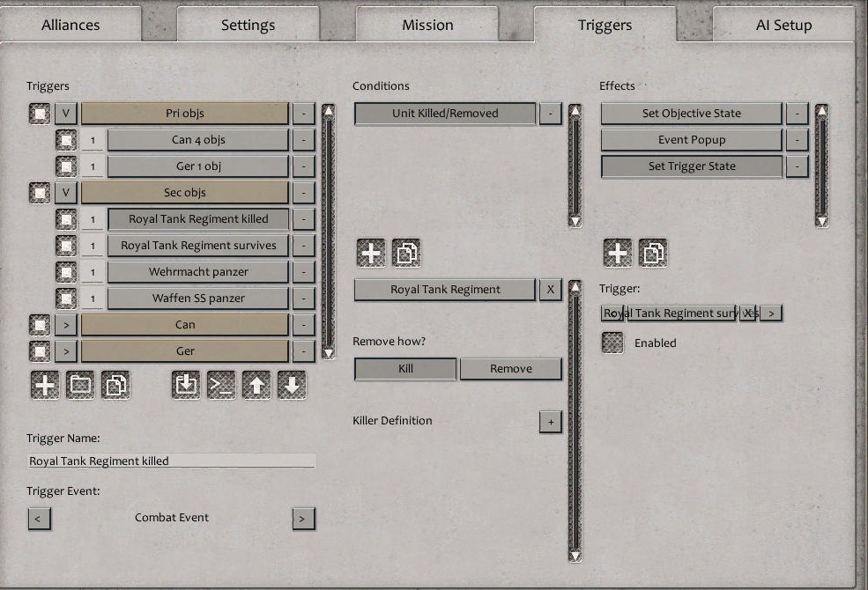Open the AI Setup tab
The width and height of the screenshot is (868, 590).
click(x=783, y=24)
